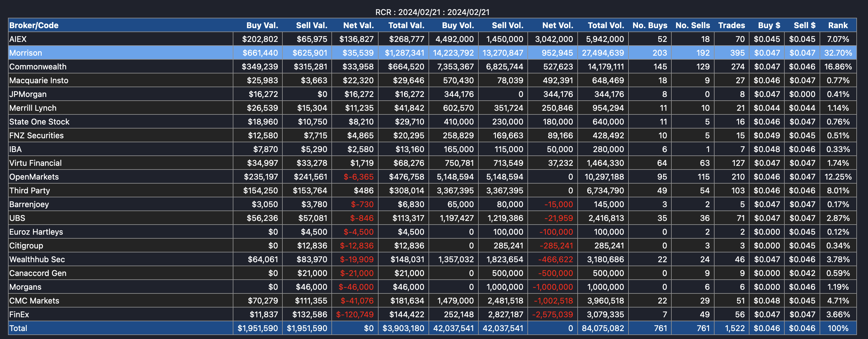Click the No. Buys column header
This screenshot has height=339, width=868.
tap(650, 25)
